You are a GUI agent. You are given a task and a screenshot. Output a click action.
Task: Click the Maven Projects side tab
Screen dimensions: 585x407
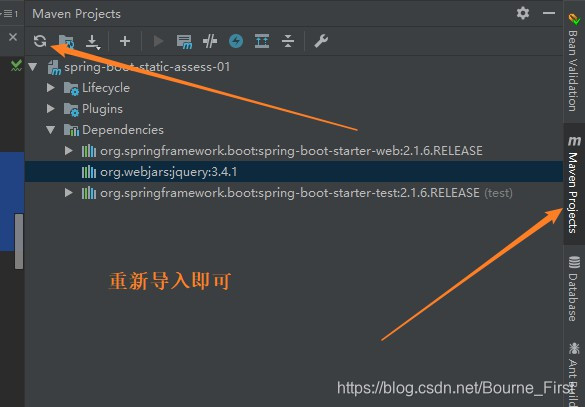(574, 184)
